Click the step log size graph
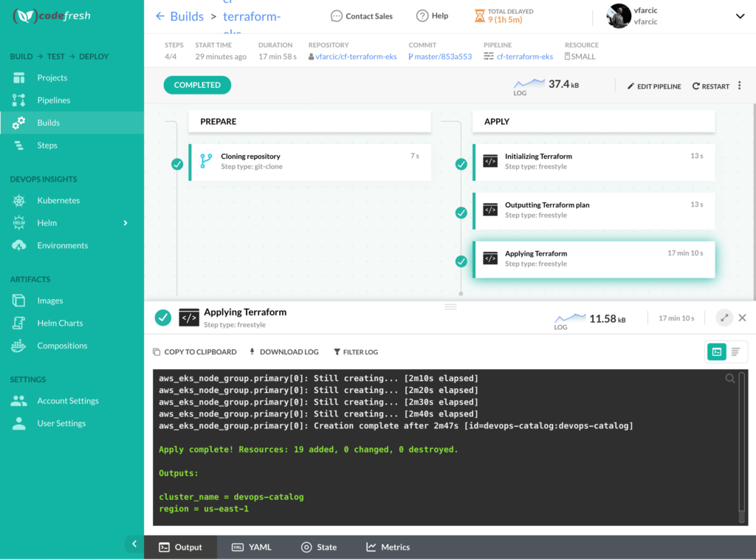This screenshot has width=756, height=559. click(570, 318)
